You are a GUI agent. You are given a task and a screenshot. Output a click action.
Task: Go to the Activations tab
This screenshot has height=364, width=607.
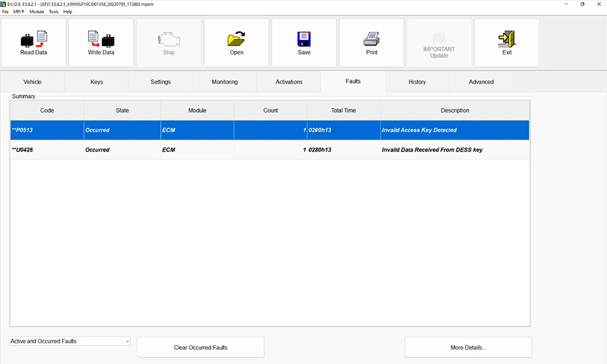pos(289,82)
